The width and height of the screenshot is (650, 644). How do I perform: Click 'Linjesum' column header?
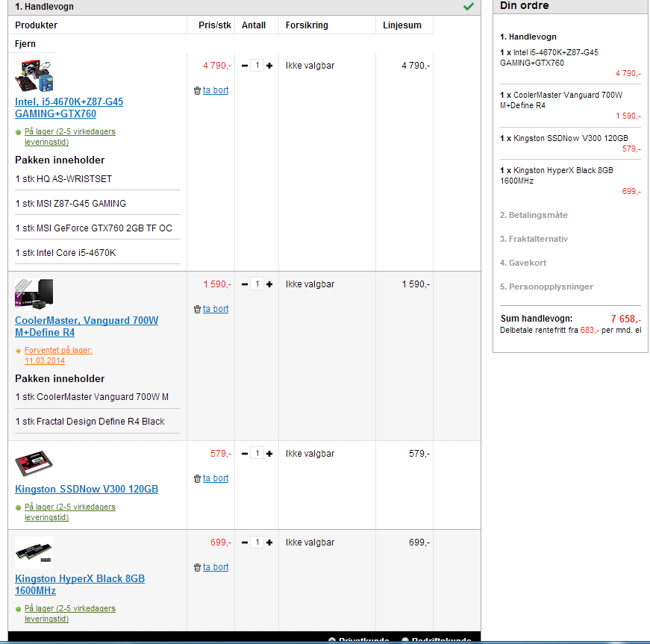(x=401, y=25)
